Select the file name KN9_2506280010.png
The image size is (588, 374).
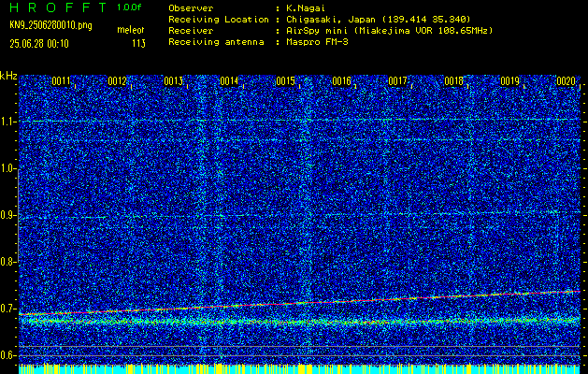click(50, 25)
